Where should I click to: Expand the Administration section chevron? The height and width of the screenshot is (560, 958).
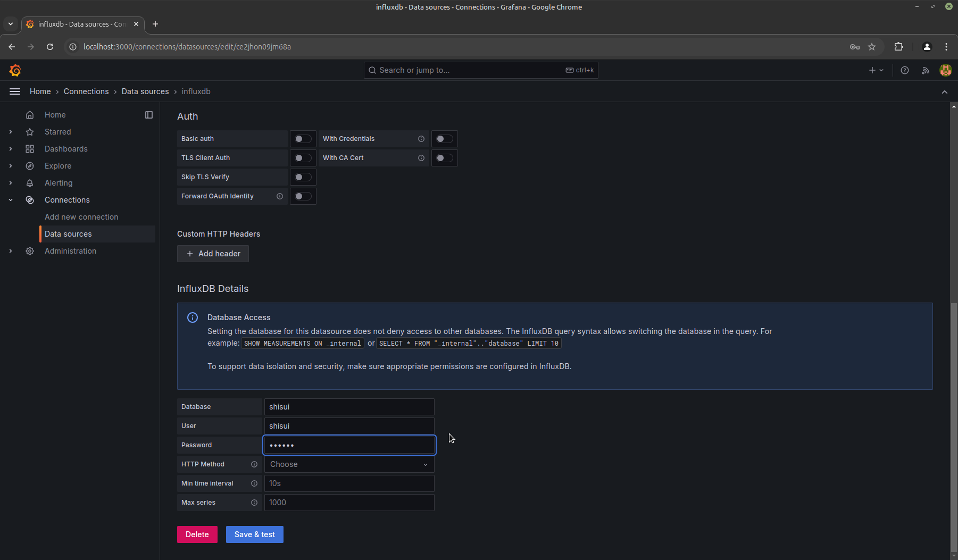(x=11, y=251)
